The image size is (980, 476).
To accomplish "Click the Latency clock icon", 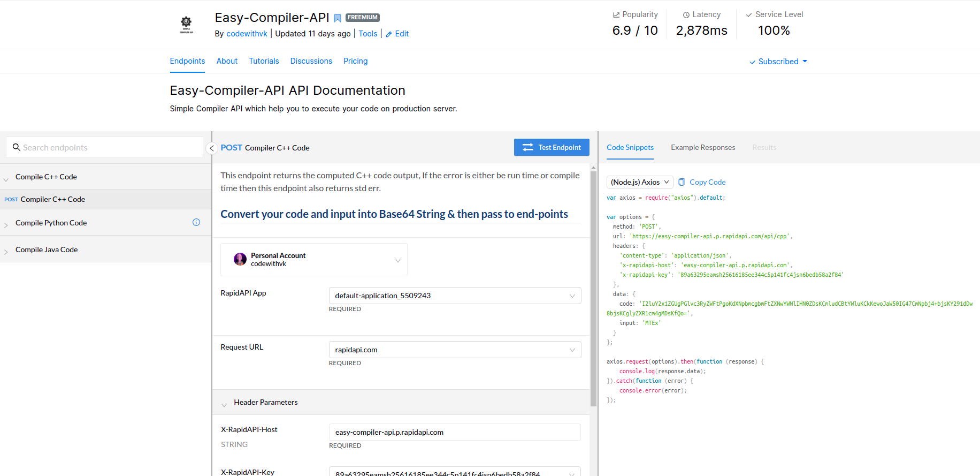I will point(686,15).
